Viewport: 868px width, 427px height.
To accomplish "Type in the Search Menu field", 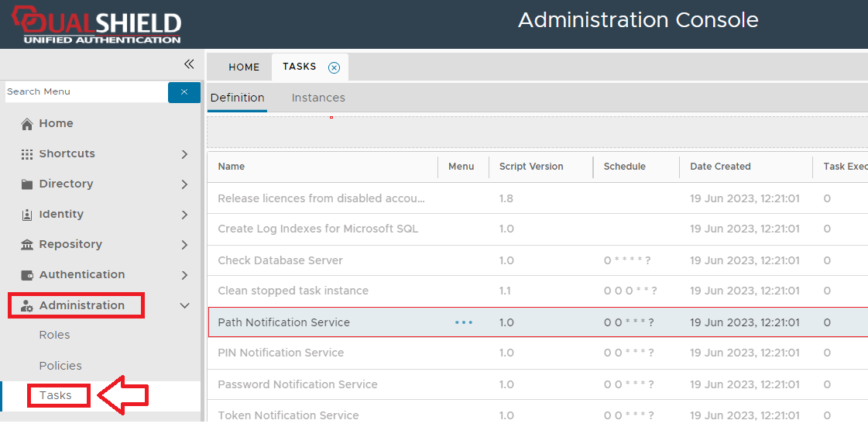I will click(85, 91).
